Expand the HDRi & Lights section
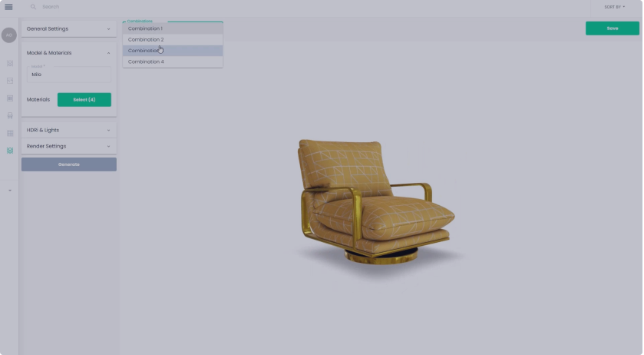The height and width of the screenshot is (355, 644). click(68, 130)
